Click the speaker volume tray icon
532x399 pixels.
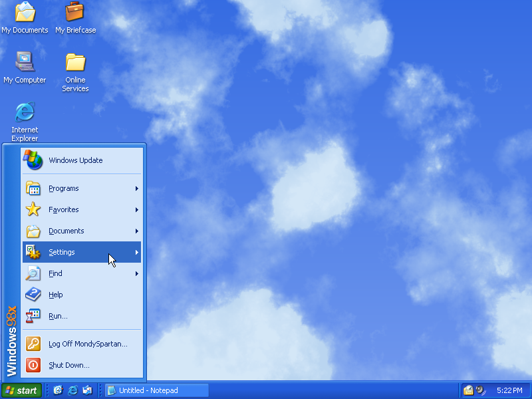tap(481, 390)
